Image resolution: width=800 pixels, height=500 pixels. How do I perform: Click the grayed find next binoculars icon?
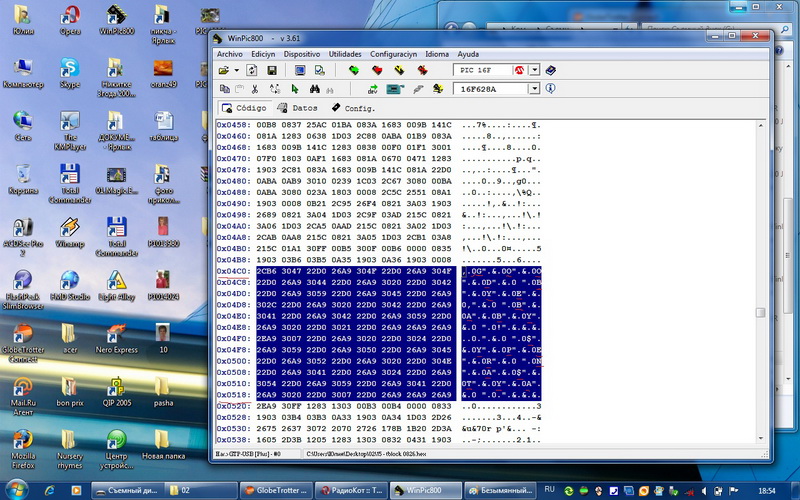pyautogui.click(x=330, y=90)
